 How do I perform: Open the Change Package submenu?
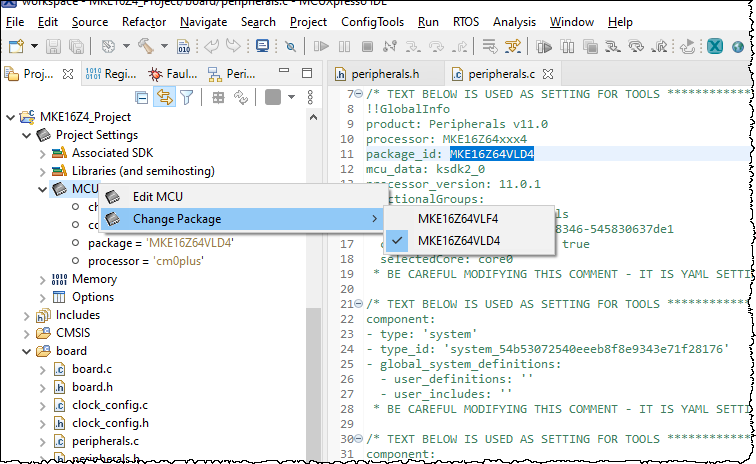click(x=241, y=219)
